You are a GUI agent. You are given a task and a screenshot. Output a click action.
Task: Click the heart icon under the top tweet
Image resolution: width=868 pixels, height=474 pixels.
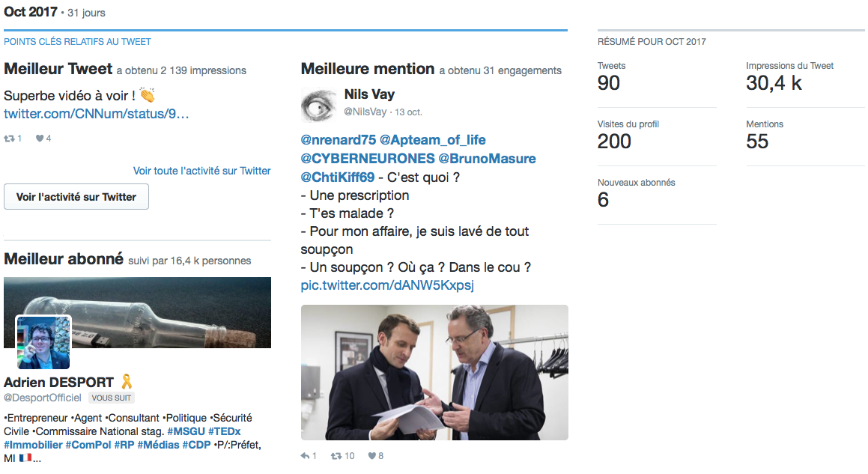coord(40,139)
